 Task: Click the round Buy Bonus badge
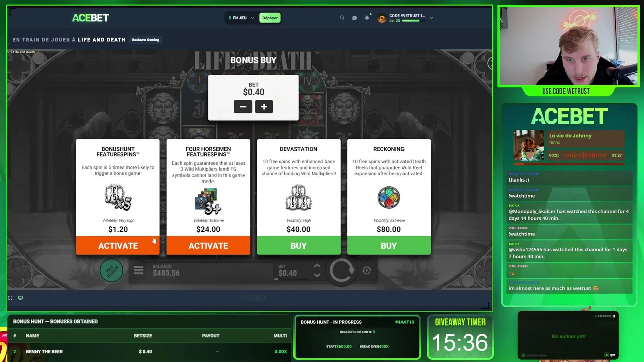click(x=111, y=270)
